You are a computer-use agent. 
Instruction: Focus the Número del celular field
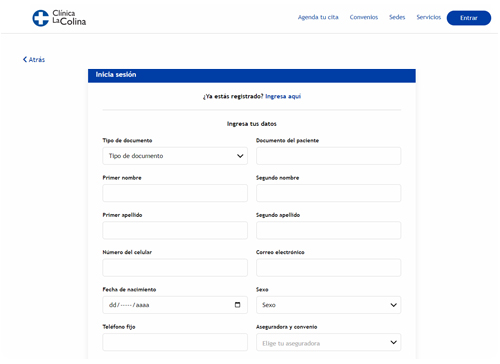click(x=175, y=268)
